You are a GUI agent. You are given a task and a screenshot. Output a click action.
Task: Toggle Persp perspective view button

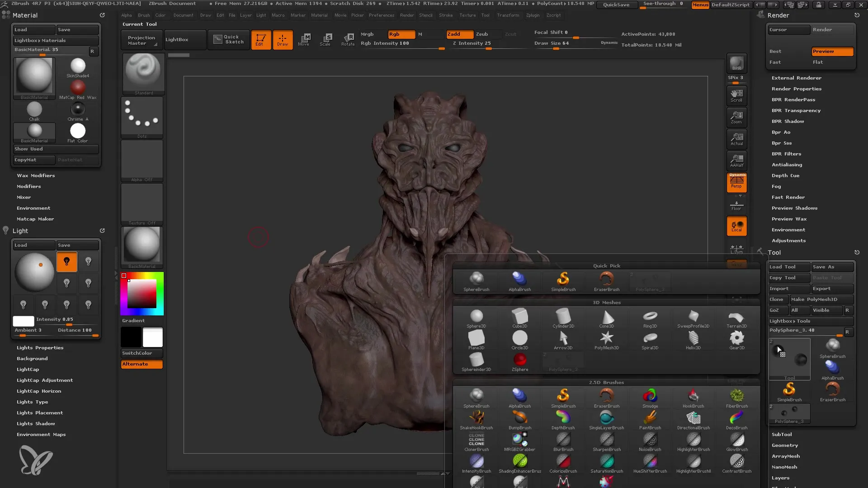737,183
